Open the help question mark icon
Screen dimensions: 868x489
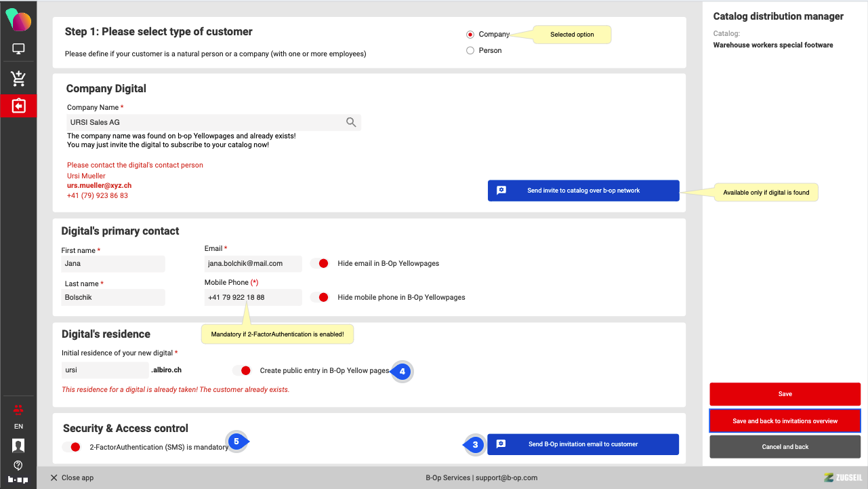point(18,465)
